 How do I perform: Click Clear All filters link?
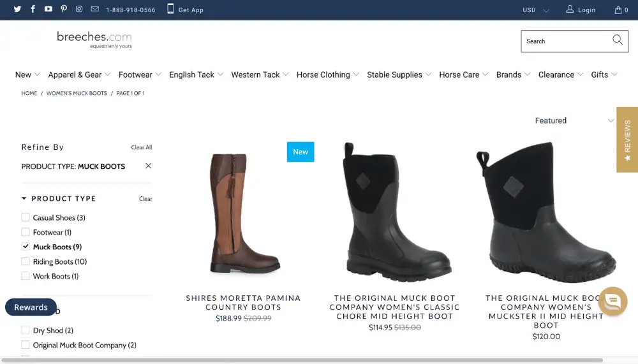coord(142,147)
